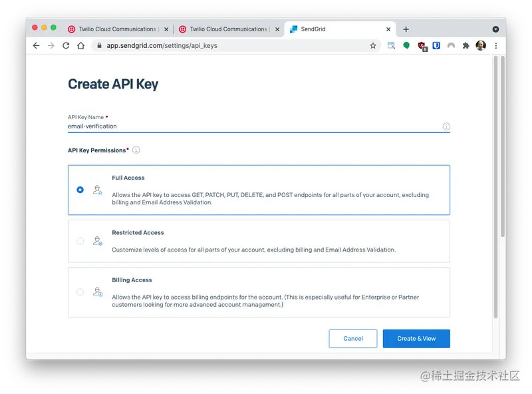Screen dimensions: 532x394
Task: Click the home icon in the toolbar
Action: click(81, 45)
